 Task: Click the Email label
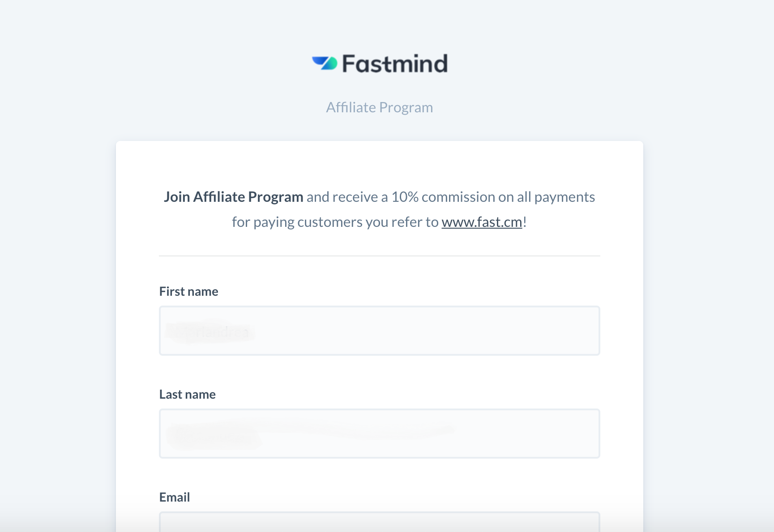tap(175, 497)
